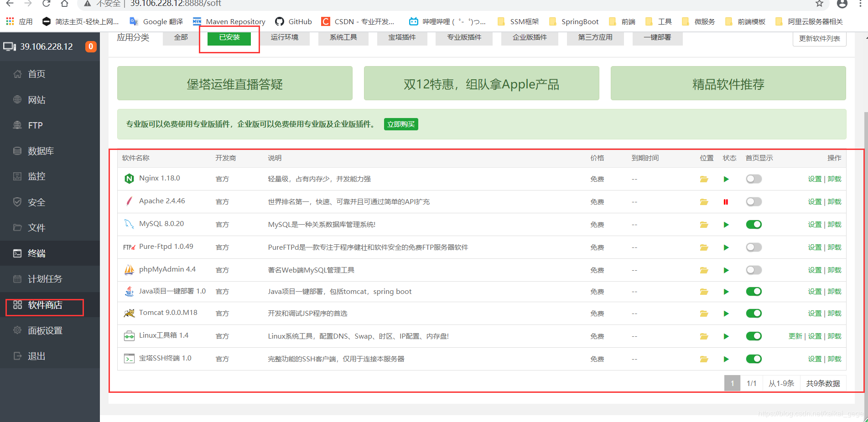
Task: Open 终端 in the sidebar
Action: pyautogui.click(x=50, y=253)
